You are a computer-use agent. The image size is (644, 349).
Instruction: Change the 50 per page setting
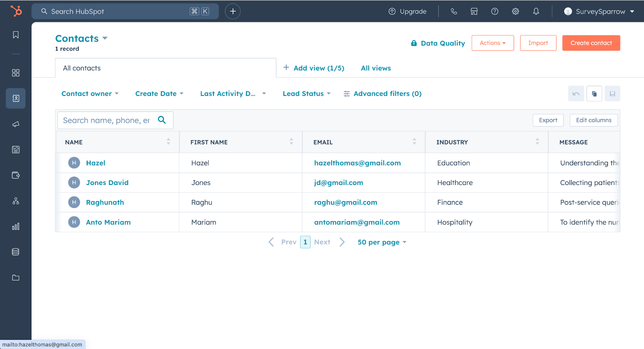click(x=382, y=242)
